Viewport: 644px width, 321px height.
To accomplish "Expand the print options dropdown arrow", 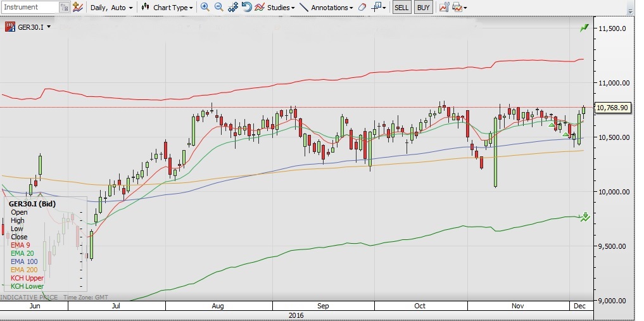I will coord(465,8).
